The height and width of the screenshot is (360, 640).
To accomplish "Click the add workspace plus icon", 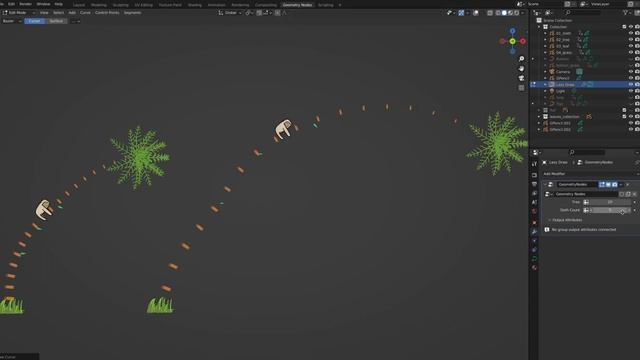I will [x=340, y=5].
